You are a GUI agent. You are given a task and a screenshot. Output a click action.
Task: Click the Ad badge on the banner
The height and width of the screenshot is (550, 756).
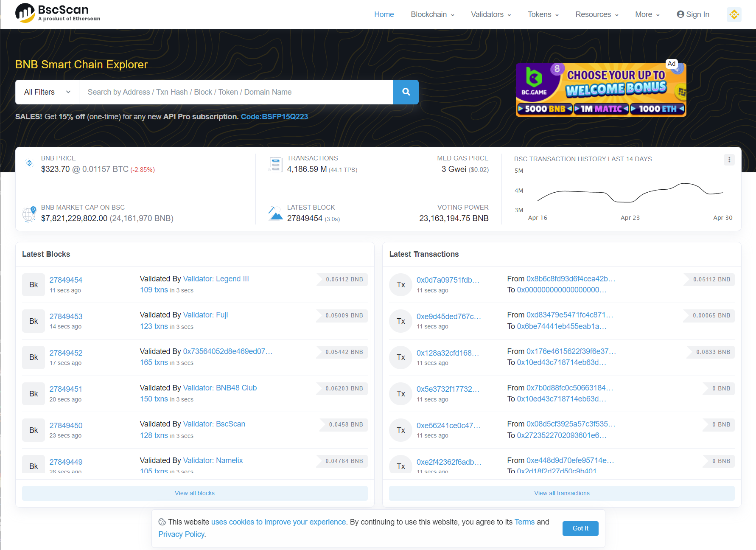point(671,64)
